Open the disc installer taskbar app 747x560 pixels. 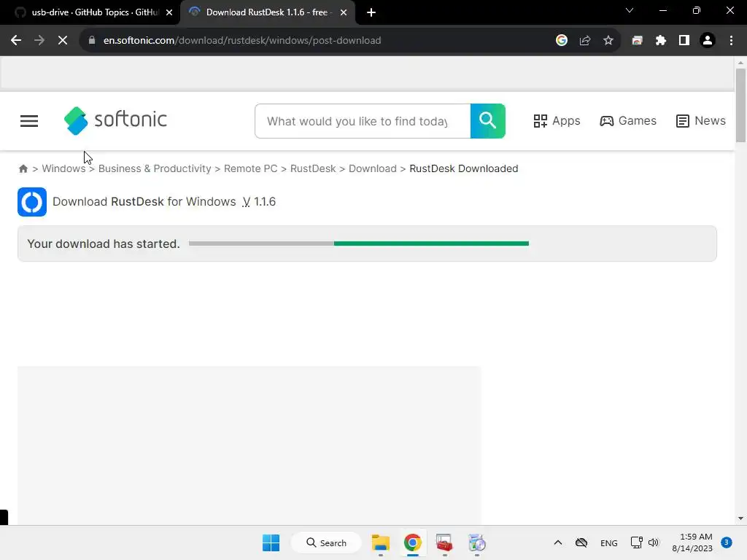(x=476, y=542)
